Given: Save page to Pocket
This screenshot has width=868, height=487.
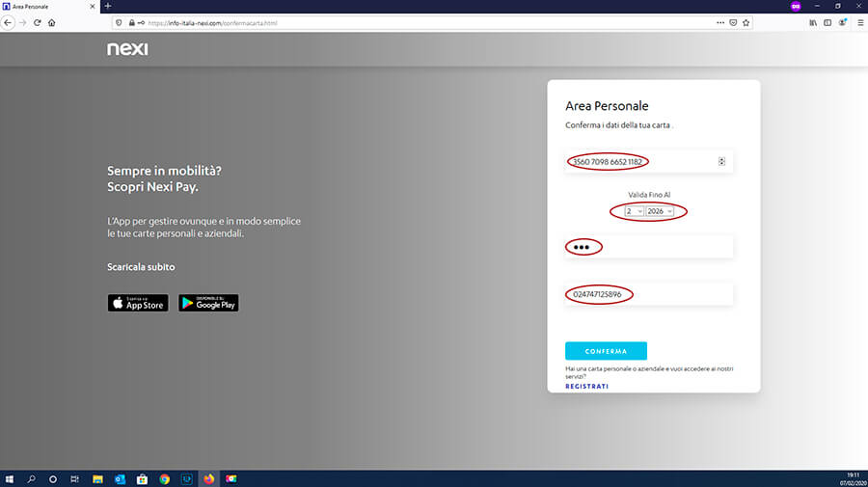Looking at the screenshot, I should click(733, 23).
